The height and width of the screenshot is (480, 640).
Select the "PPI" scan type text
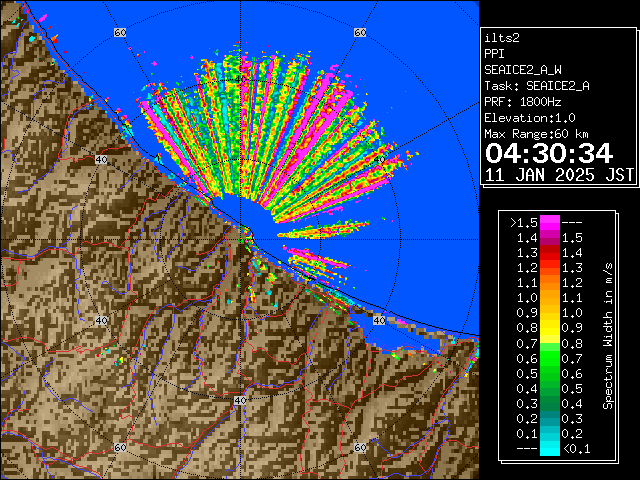(x=494, y=54)
